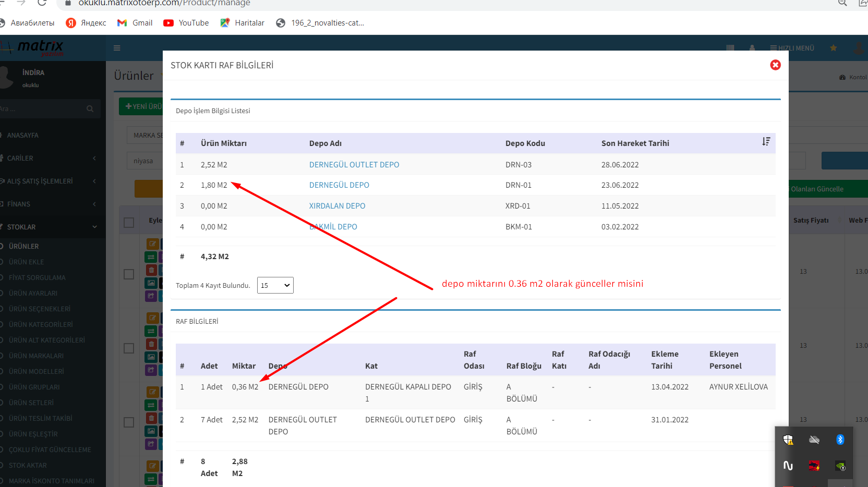Click the OneDrive cloud tray icon

[x=814, y=440]
